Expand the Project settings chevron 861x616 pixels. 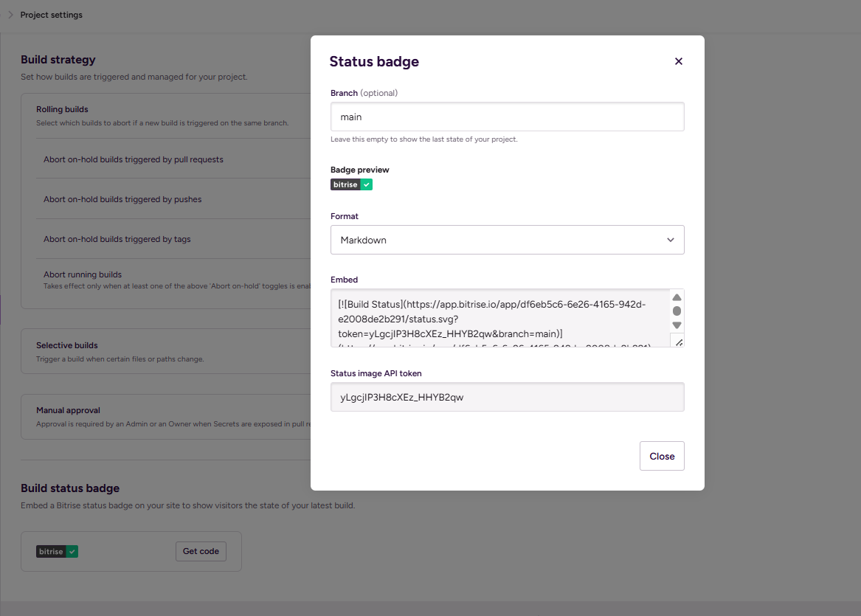10,15
